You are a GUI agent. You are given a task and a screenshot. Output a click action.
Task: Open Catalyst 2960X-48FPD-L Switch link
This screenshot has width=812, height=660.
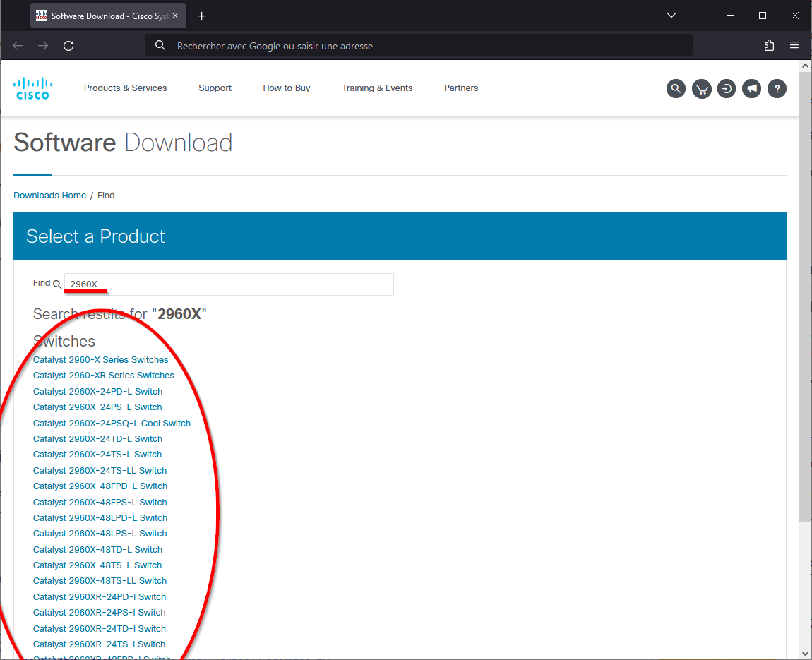(x=100, y=486)
